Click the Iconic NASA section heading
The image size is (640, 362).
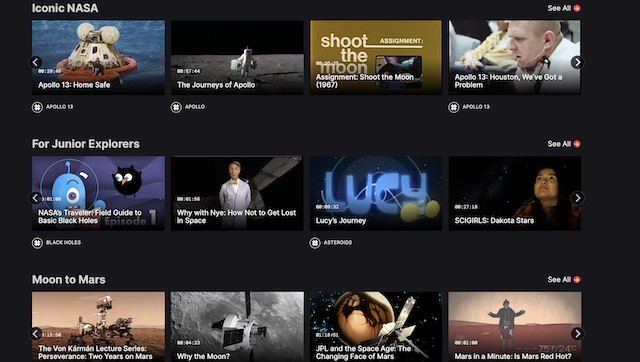[65, 8]
